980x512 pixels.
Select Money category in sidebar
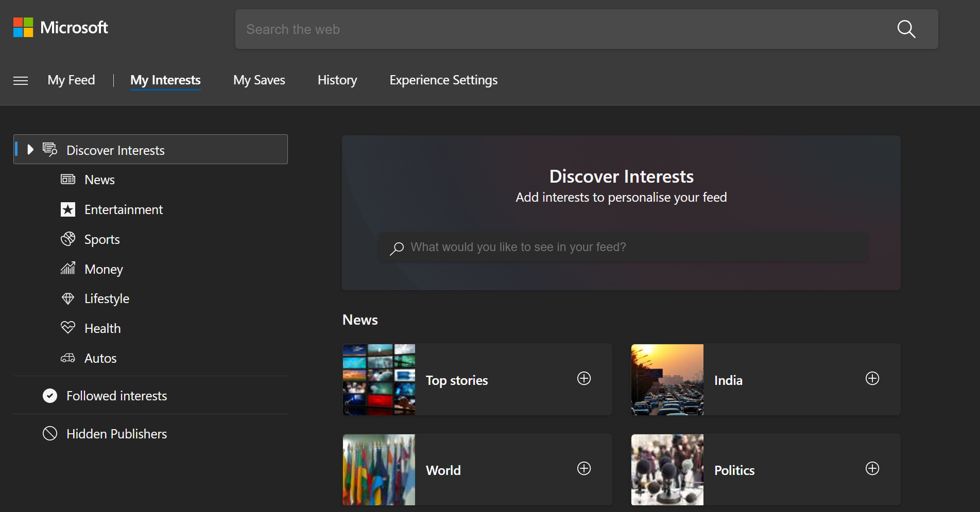click(x=104, y=269)
